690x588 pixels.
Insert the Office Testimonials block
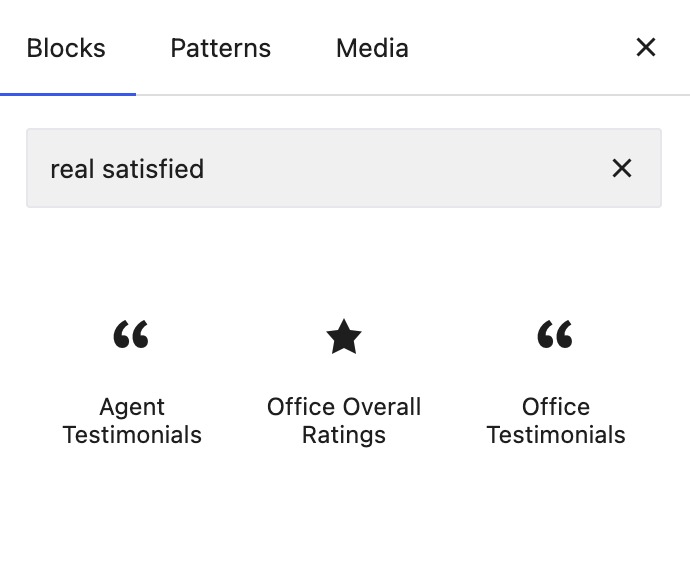point(556,381)
